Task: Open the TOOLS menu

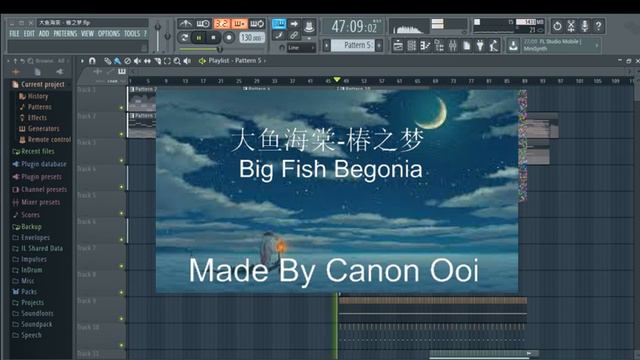Action: (132, 33)
